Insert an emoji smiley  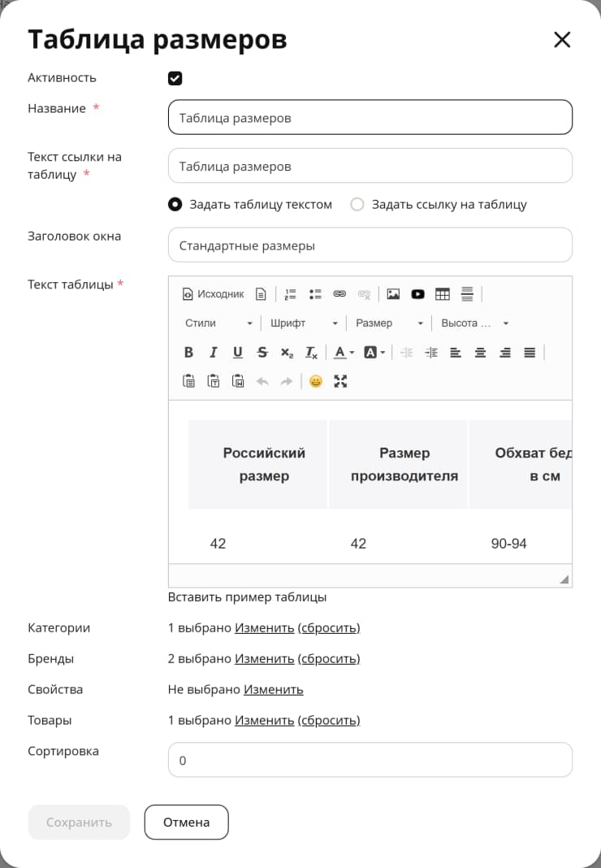[315, 381]
